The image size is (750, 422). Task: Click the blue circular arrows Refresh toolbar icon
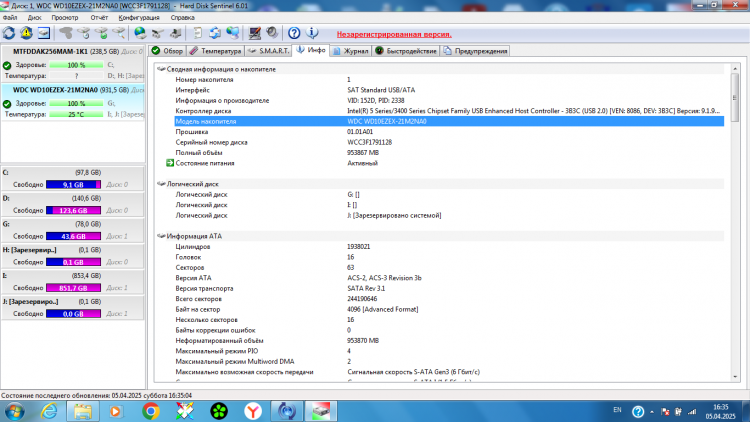click(x=9, y=33)
